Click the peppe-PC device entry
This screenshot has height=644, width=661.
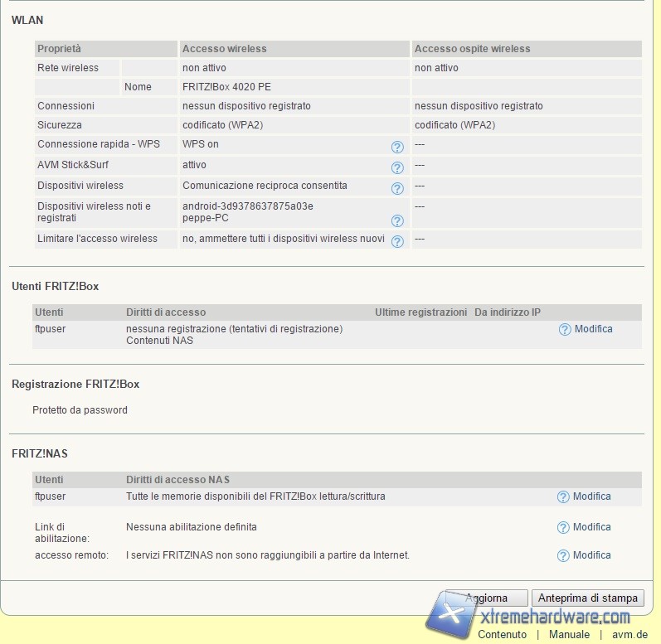tap(206, 218)
